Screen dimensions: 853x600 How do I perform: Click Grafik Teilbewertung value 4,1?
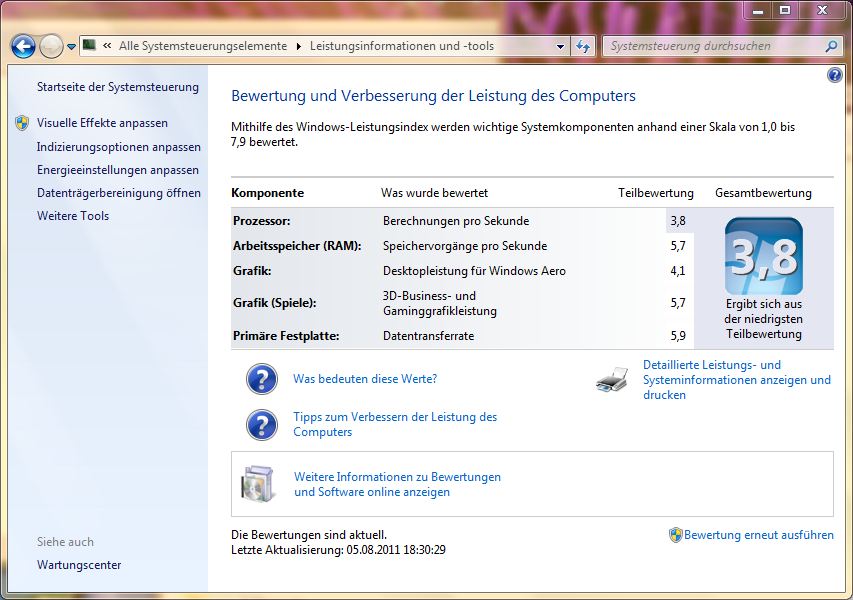678,271
